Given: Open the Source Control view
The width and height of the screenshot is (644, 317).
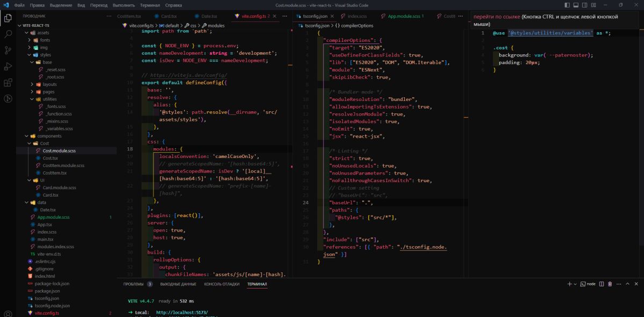Looking at the screenshot, I should click(x=8, y=50).
